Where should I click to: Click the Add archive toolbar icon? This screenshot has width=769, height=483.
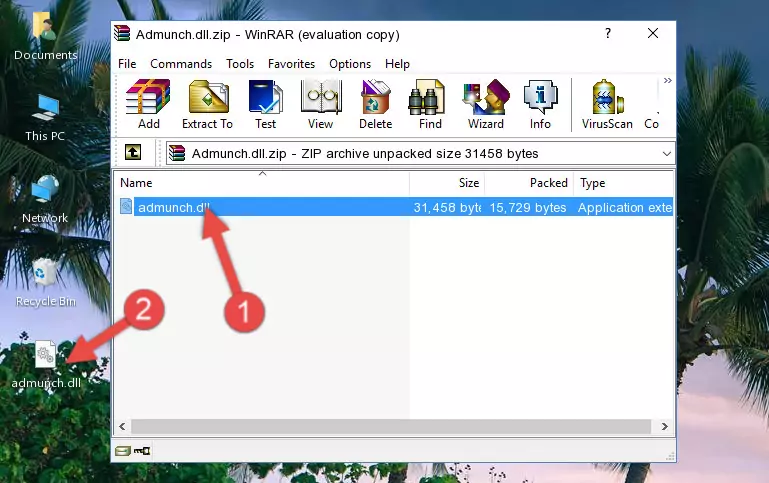coord(148,104)
